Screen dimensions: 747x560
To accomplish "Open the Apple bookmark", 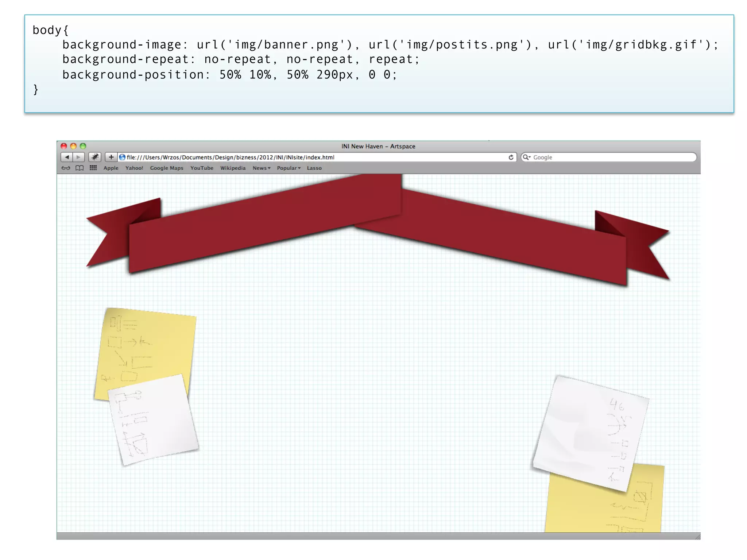I will point(111,168).
